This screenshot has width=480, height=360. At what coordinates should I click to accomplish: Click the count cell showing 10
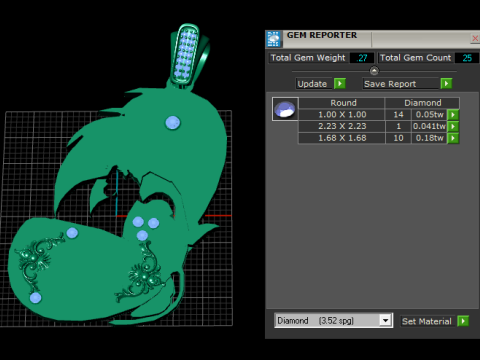(398, 138)
